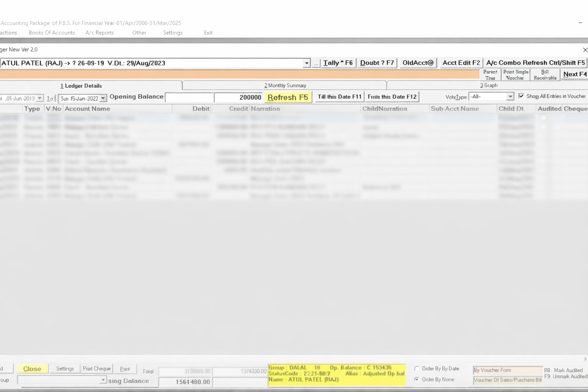
Task: Click the bottom Settings button
Action: [x=65, y=368]
